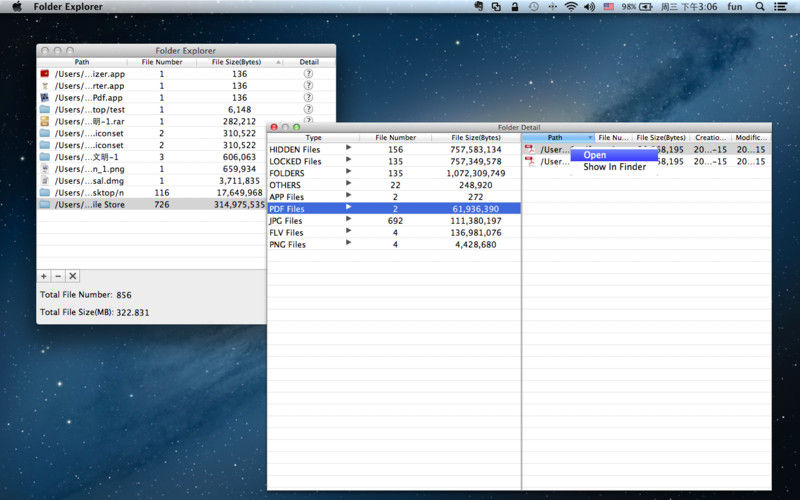The image size is (800, 500).
Task: Click the Modific... column header
Action: click(751, 137)
